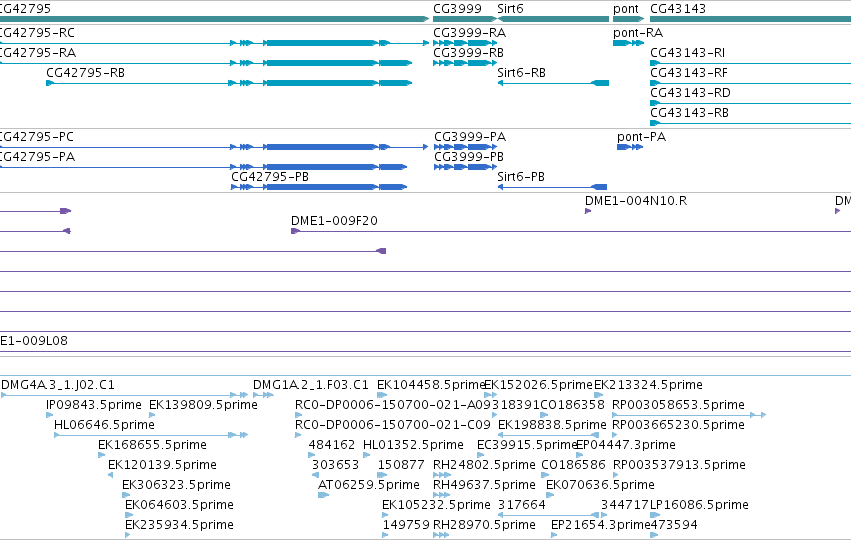Click the E1-009L08 clone label
This screenshot has height=540, width=851.
click(34, 341)
